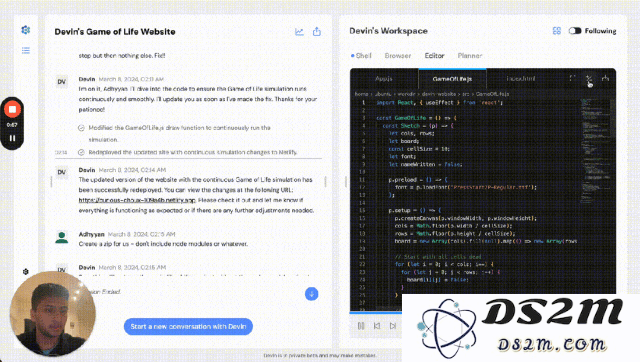The height and width of the screenshot is (362, 640).
Task: Open the usage chart icon in header
Action: point(299,32)
